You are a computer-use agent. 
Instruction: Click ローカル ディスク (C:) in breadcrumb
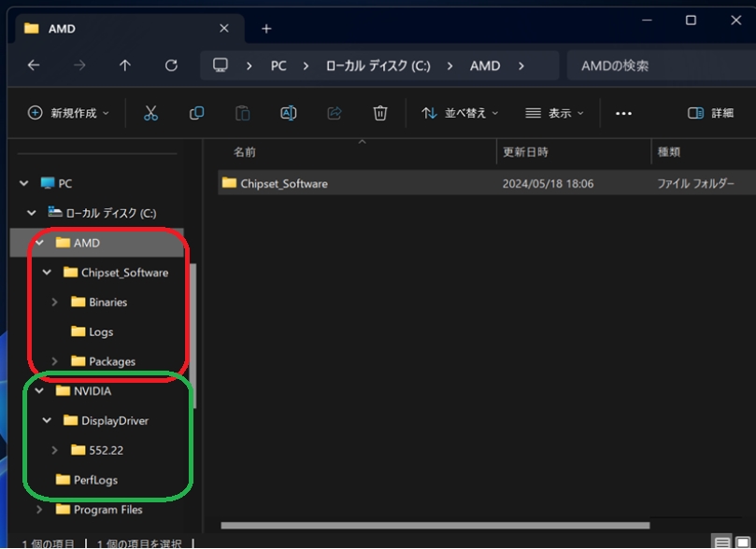(378, 65)
